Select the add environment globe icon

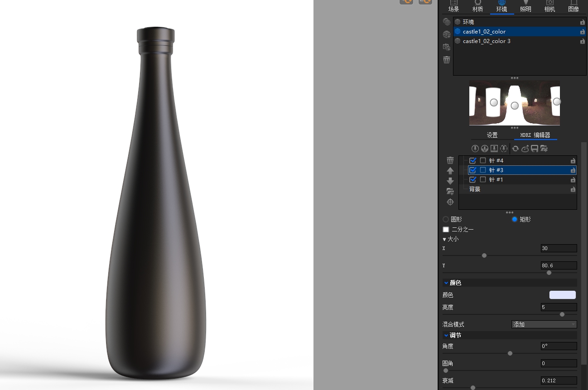click(447, 34)
